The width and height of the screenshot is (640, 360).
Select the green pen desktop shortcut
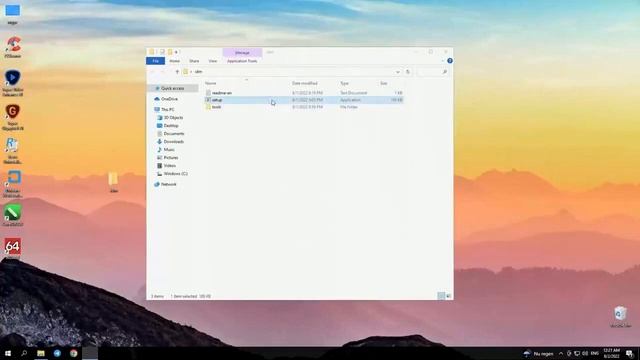click(x=13, y=216)
